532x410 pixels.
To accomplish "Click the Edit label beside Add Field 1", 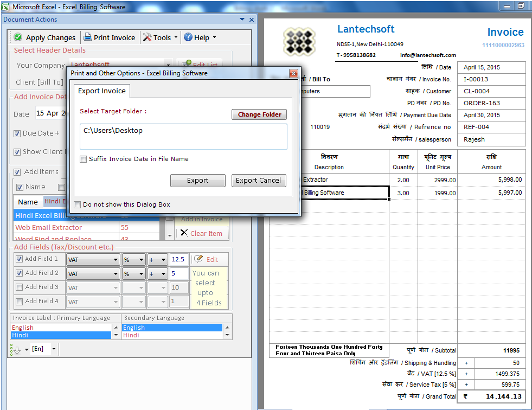I will pos(213,260).
